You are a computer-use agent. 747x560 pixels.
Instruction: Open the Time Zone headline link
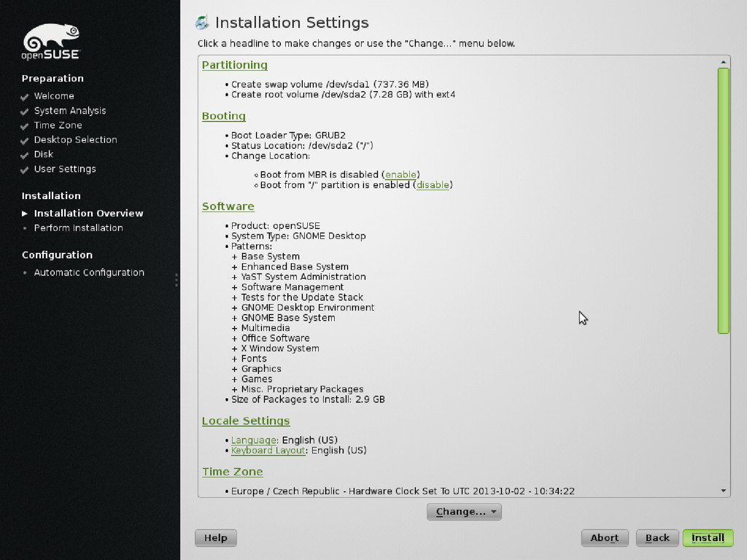pos(233,472)
